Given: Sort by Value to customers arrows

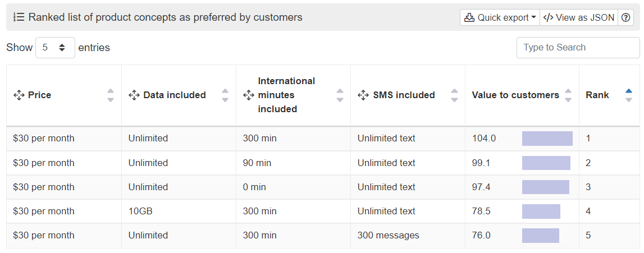Looking at the screenshot, I should (x=568, y=95).
